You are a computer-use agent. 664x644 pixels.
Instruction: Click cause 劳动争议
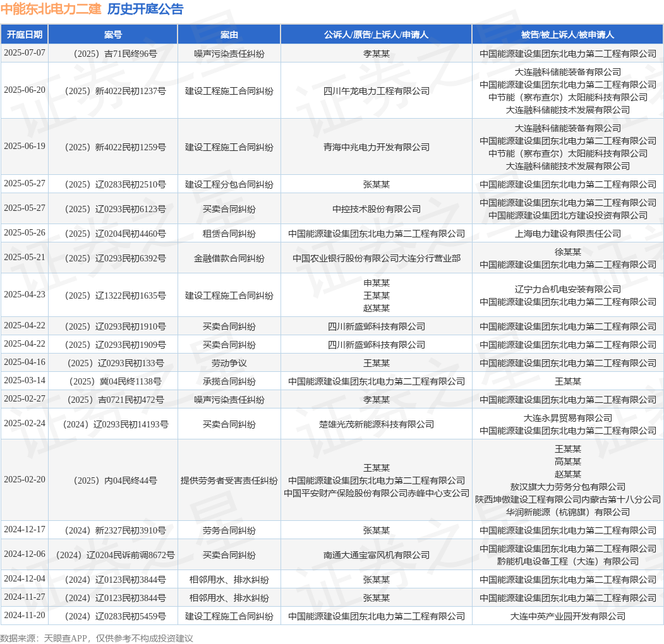pyautogui.click(x=229, y=363)
